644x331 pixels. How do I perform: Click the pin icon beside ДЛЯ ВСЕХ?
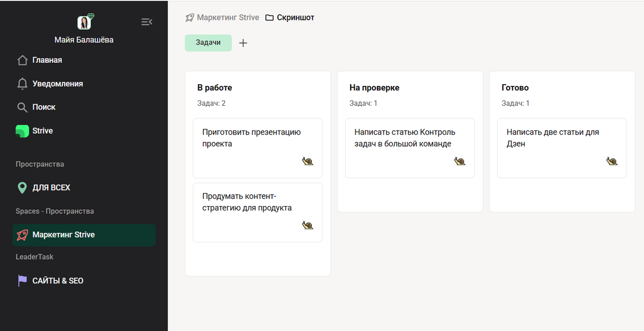[x=21, y=187]
